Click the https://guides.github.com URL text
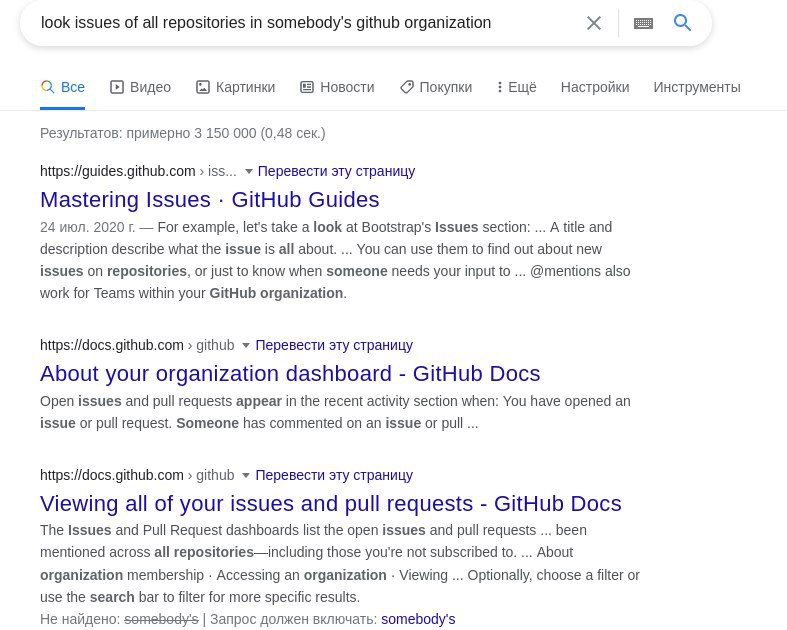The height and width of the screenshot is (630, 787). pyautogui.click(x=117, y=171)
